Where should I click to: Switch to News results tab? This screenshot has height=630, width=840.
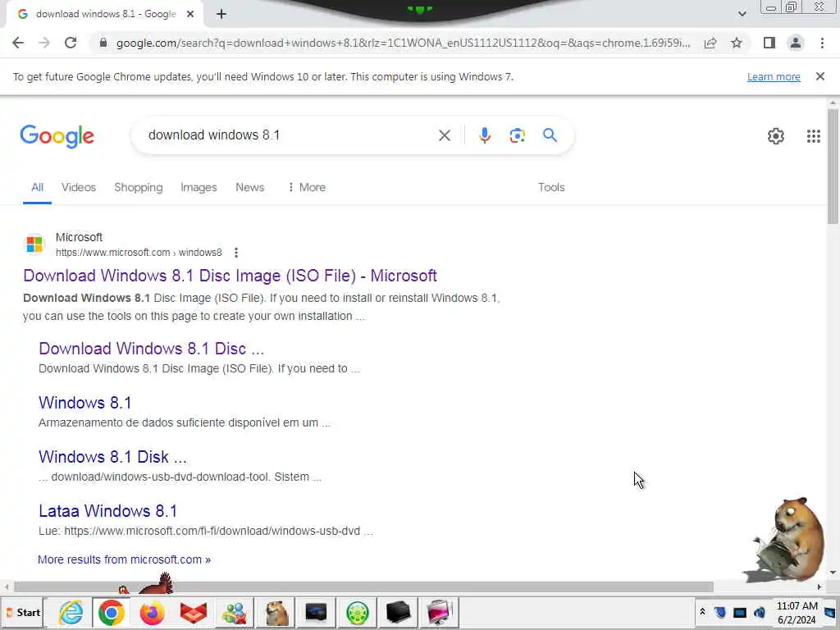(249, 187)
